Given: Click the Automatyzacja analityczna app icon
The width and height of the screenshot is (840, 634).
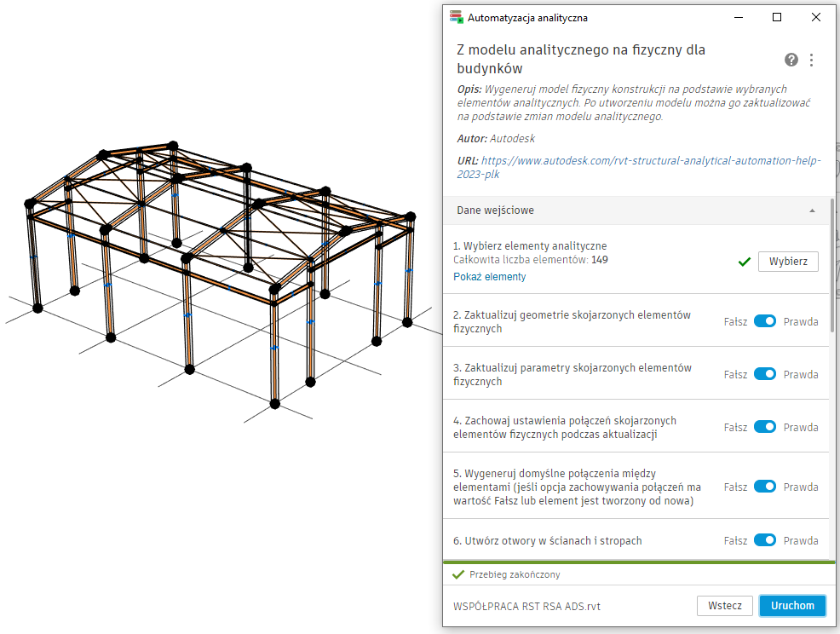Looking at the screenshot, I should (456, 17).
